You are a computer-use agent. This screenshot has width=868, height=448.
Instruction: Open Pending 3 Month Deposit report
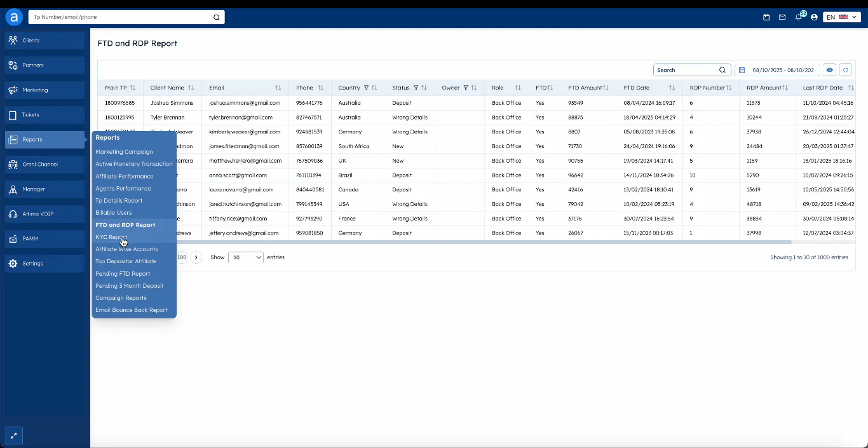point(130,286)
